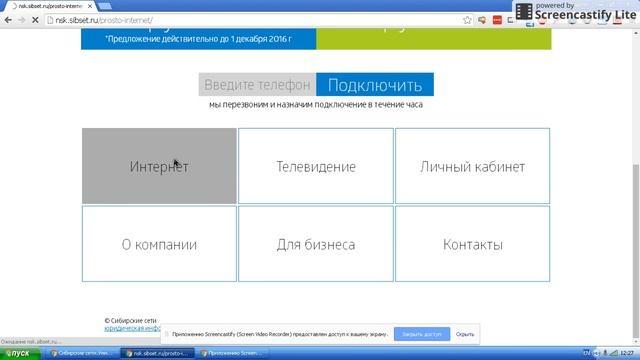Click the '© Сибирские сети' copyright text
640x360 pixels.
pos(130,321)
